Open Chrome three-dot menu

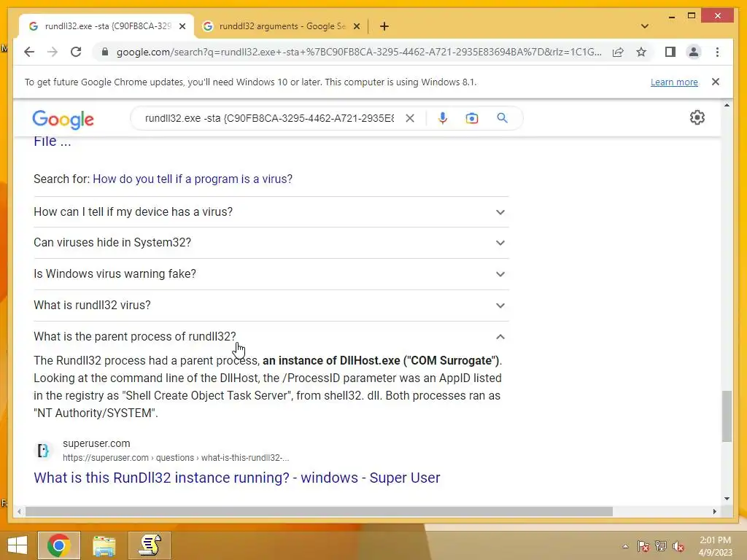(718, 52)
